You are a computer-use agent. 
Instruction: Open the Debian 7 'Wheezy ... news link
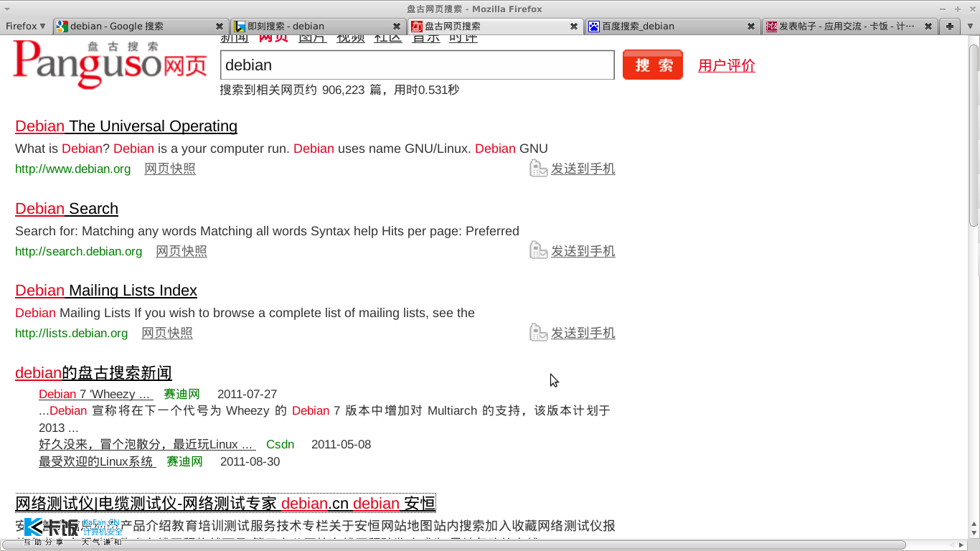coord(96,394)
